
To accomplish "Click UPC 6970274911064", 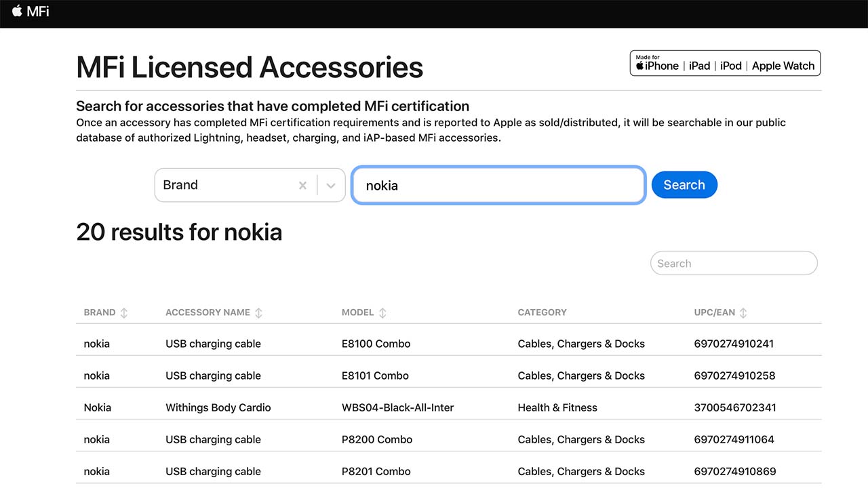I will pyautogui.click(x=734, y=439).
